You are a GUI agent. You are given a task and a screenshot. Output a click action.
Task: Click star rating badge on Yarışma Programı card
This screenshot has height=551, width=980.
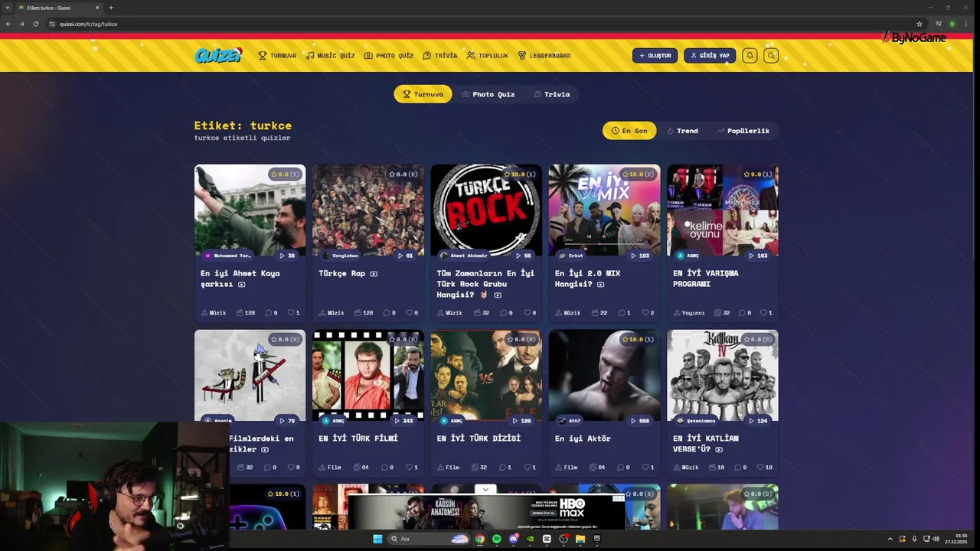click(757, 174)
